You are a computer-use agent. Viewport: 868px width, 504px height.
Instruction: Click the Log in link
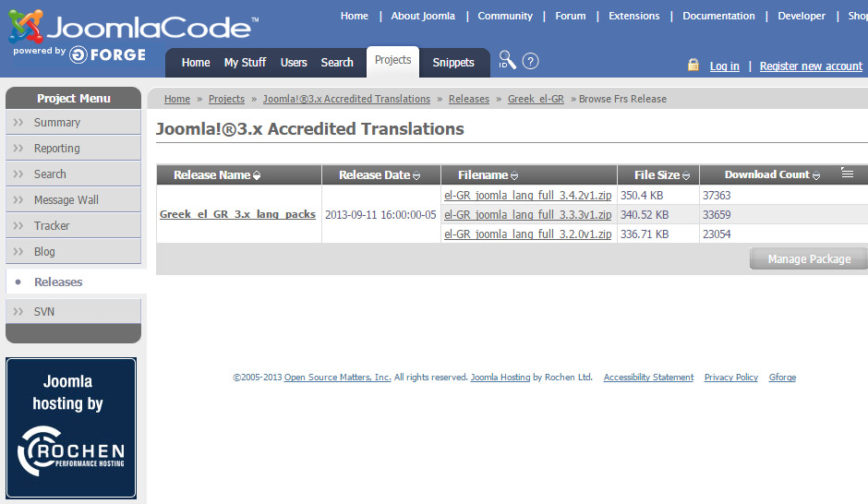click(x=725, y=66)
